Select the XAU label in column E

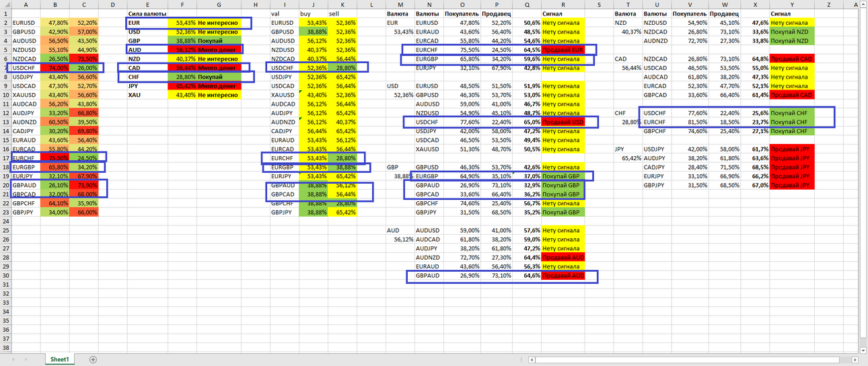[x=147, y=95]
